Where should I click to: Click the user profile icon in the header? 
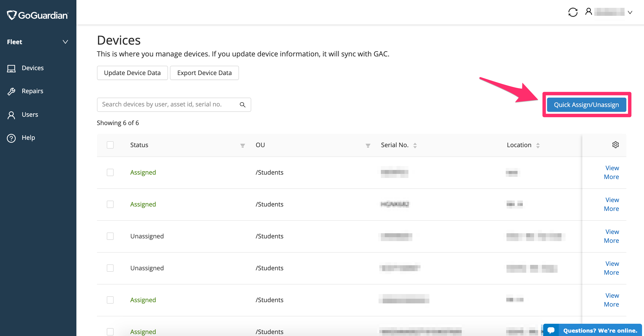click(588, 12)
